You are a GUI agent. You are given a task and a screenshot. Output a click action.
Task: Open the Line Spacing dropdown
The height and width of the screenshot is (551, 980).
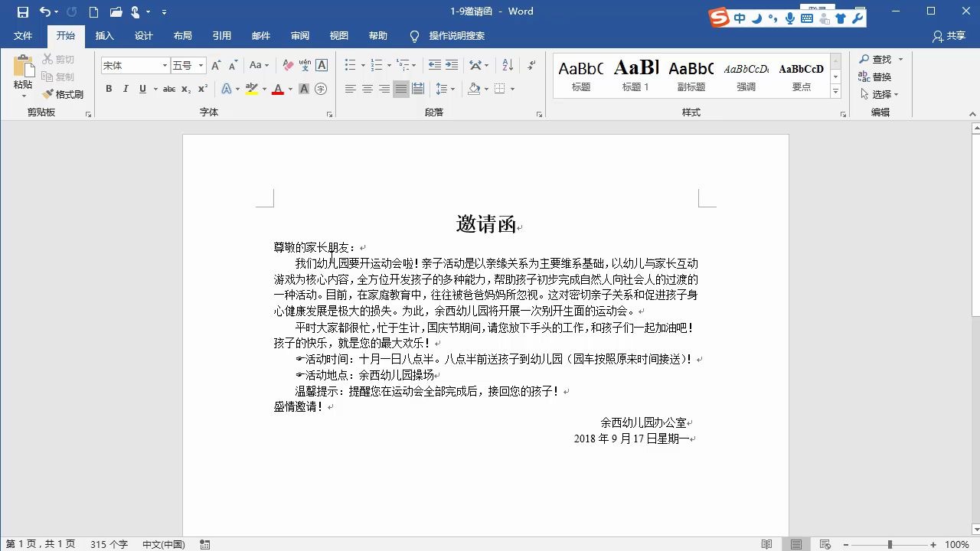click(445, 89)
